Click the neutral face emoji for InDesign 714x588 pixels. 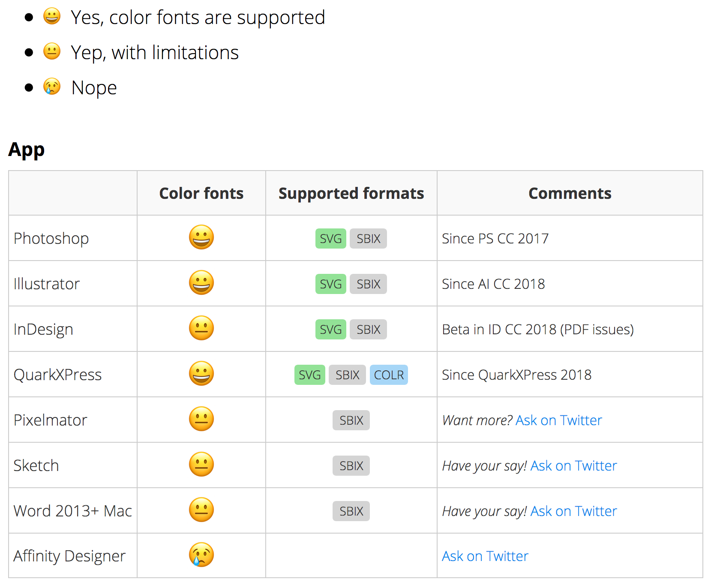[x=201, y=328]
